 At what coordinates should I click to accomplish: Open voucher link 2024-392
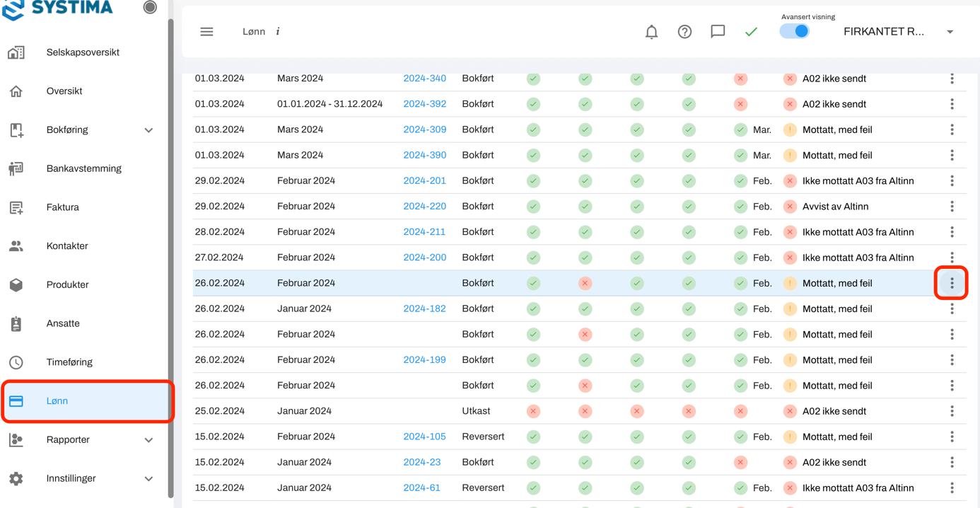point(424,104)
